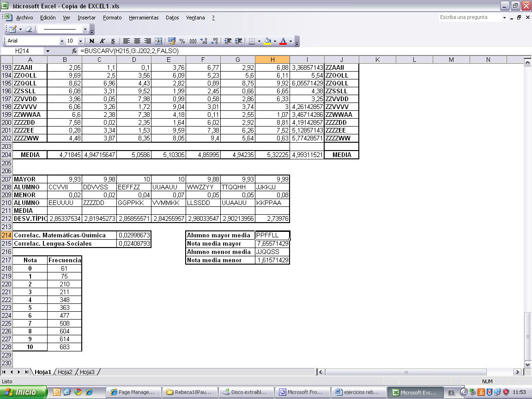Apply currency style format
This screenshot has height=399, width=532.
tap(172, 41)
